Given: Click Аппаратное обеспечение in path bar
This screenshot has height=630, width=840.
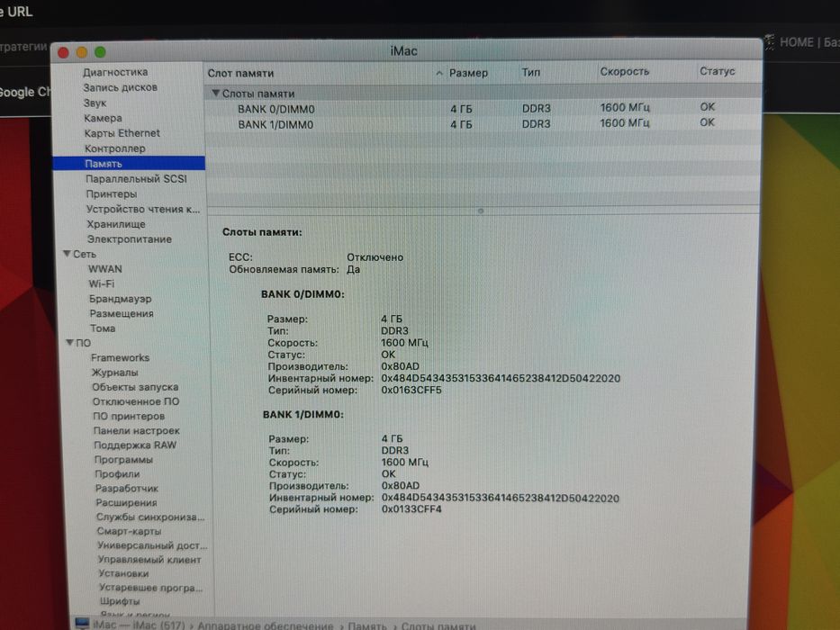Looking at the screenshot, I should 266,625.
